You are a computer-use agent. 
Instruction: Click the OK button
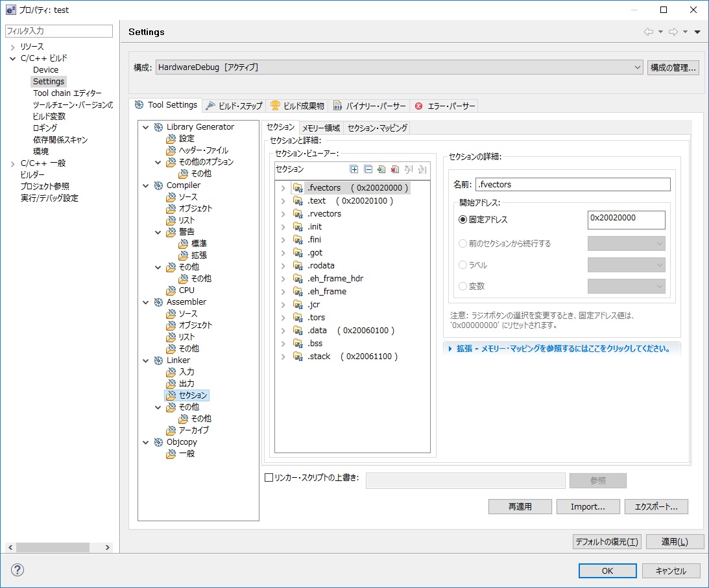(607, 571)
